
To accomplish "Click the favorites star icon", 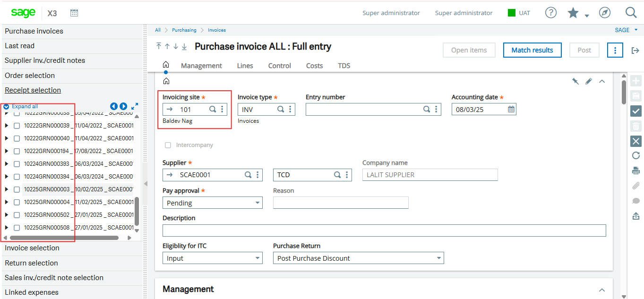I will pyautogui.click(x=573, y=13).
